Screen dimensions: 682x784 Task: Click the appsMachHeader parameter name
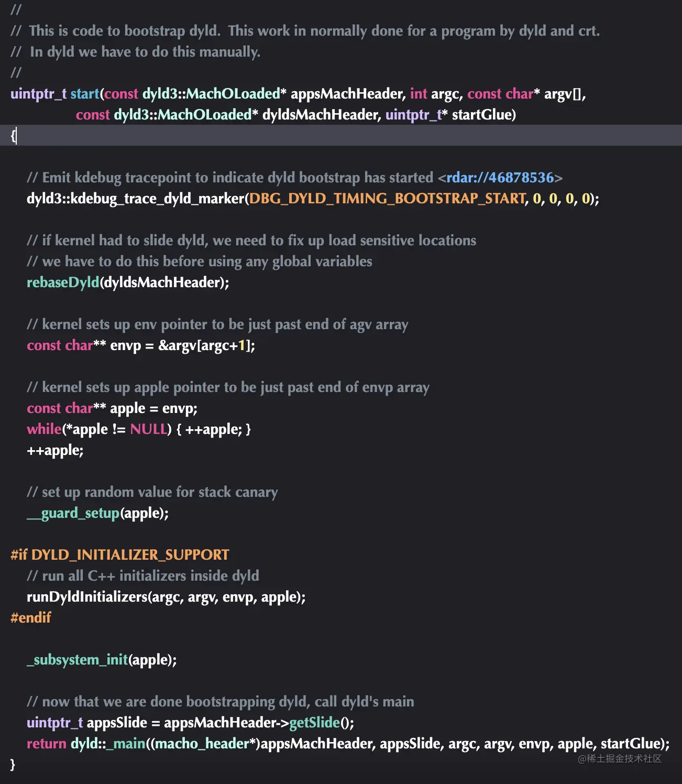pos(346,94)
